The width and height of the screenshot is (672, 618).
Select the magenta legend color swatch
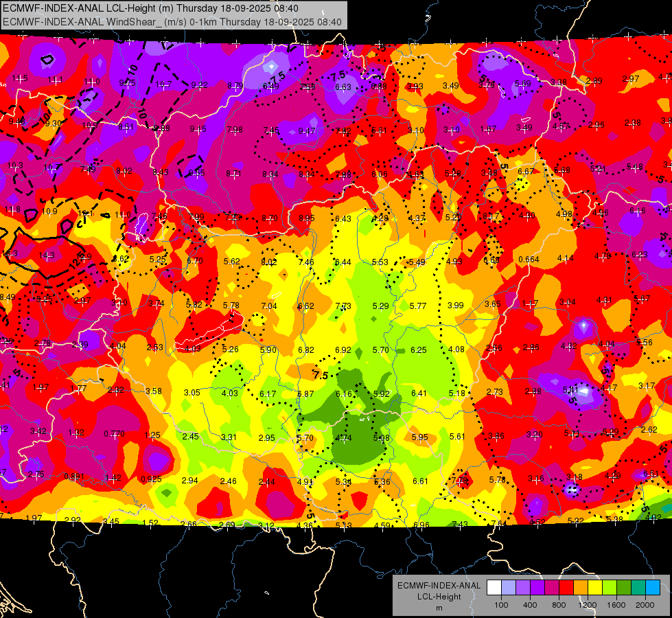click(552, 588)
